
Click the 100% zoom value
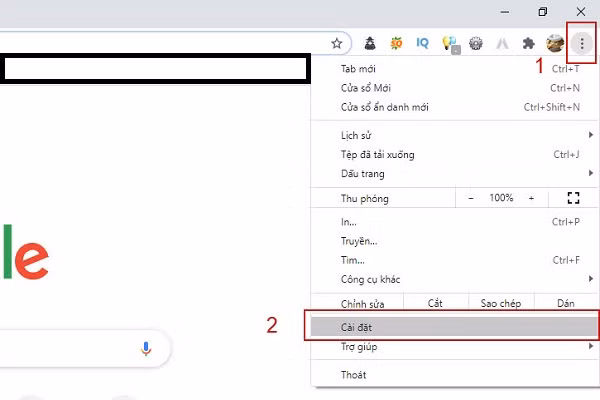click(x=501, y=198)
